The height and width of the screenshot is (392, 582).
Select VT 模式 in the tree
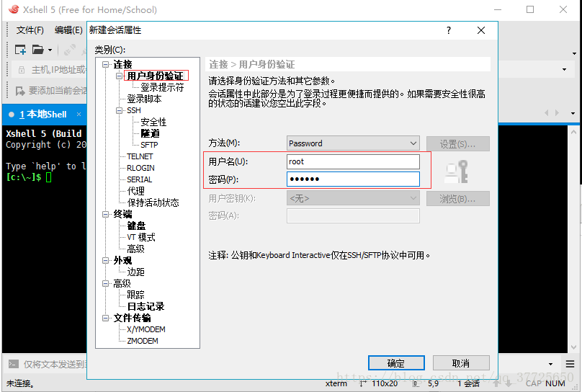[141, 237]
